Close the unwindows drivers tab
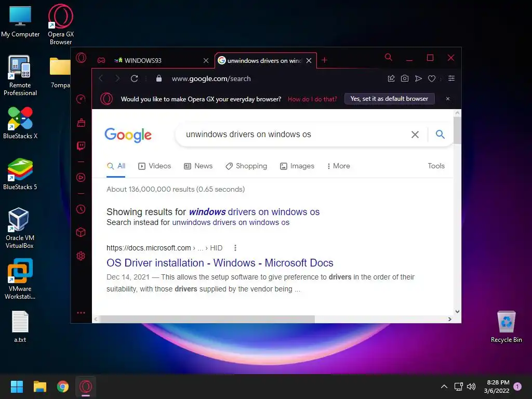This screenshot has height=399, width=532. [309, 60]
